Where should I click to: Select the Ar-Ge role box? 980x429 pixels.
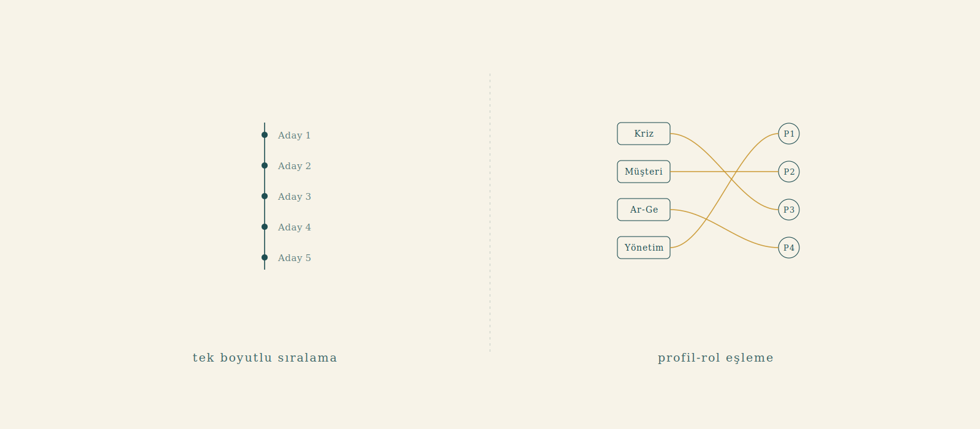pos(644,210)
